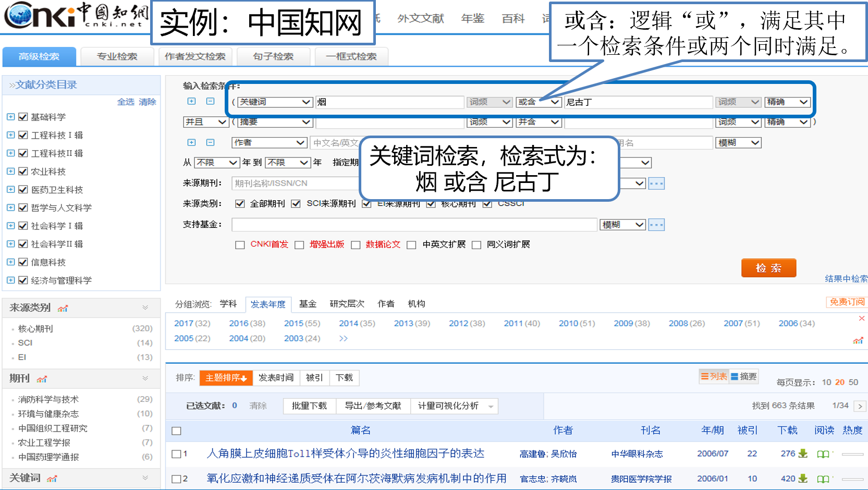Click plus icon to add first search row

[191, 101]
